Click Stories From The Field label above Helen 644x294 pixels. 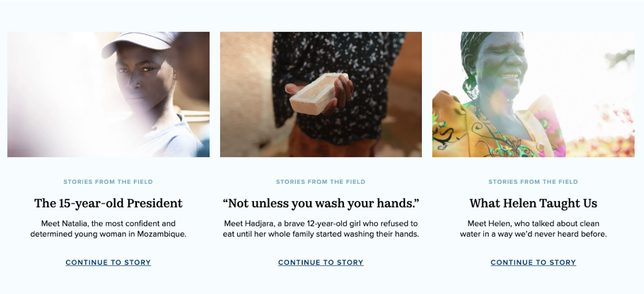(x=533, y=182)
